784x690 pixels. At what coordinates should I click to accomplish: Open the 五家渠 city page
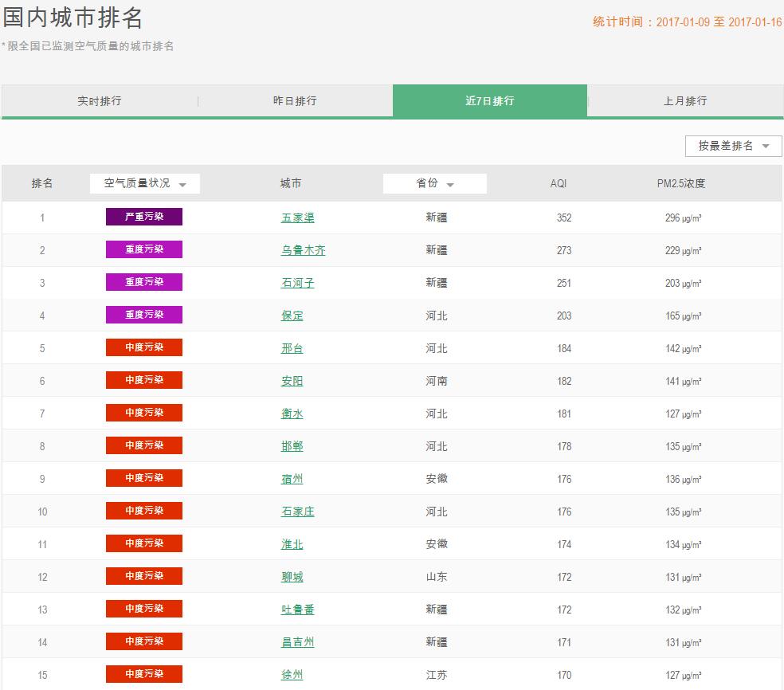coord(299,217)
